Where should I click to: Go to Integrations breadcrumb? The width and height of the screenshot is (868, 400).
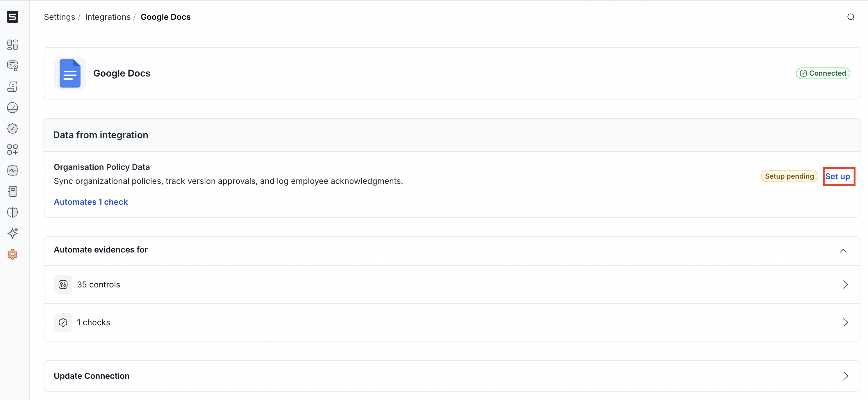(x=108, y=17)
